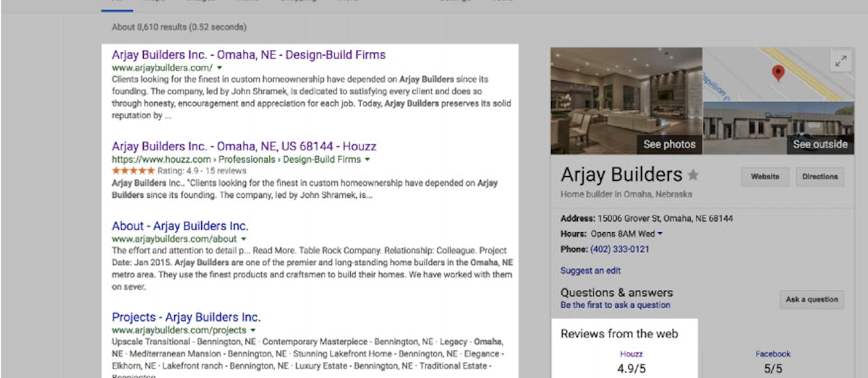Expand the arrow beside arjaybuilders.com/about URL

(244, 239)
